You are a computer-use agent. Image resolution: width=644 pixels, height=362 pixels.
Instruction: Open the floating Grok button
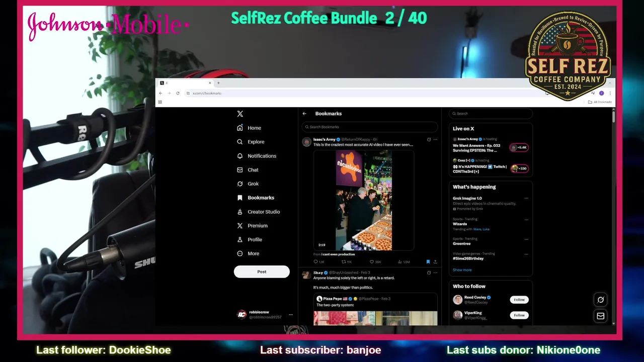pyautogui.click(x=600, y=300)
